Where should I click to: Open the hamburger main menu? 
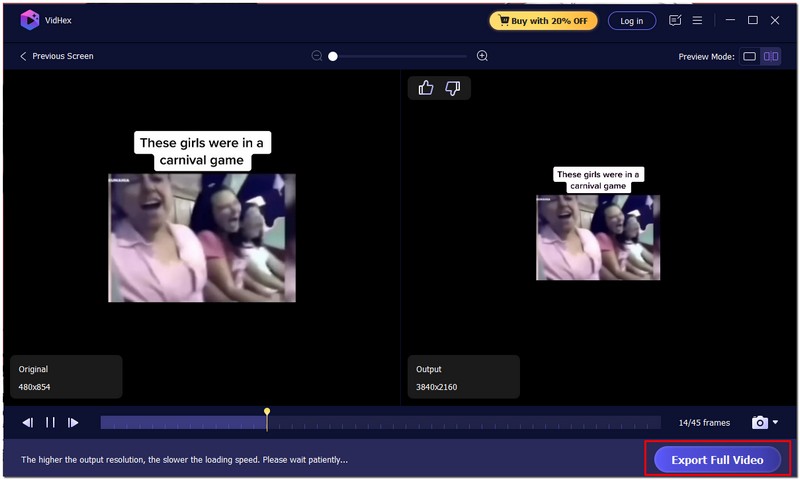tap(697, 20)
